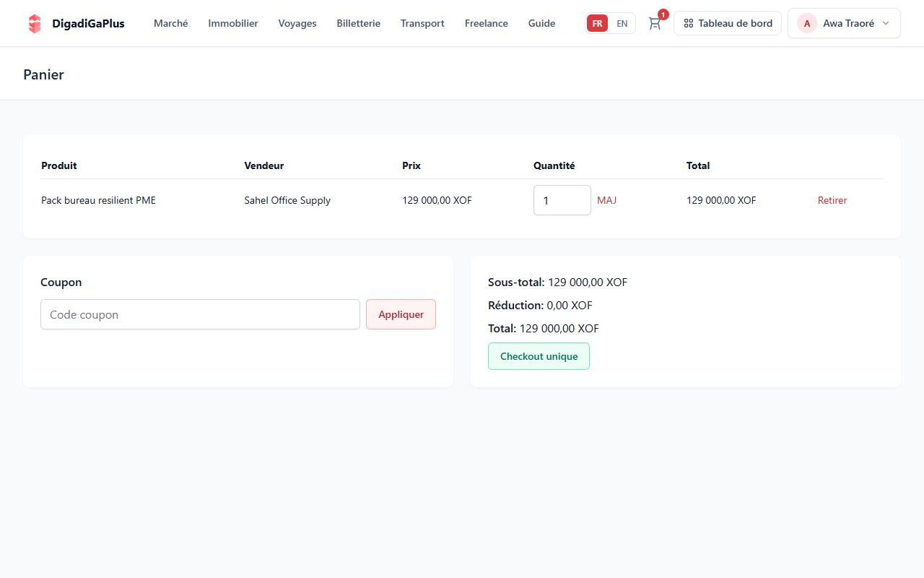Click the Appliquer coupon button
This screenshot has width=924, height=578.
[x=401, y=314]
